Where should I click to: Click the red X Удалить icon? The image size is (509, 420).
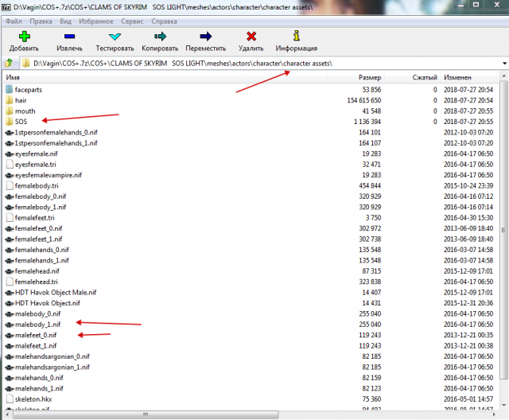[252, 36]
